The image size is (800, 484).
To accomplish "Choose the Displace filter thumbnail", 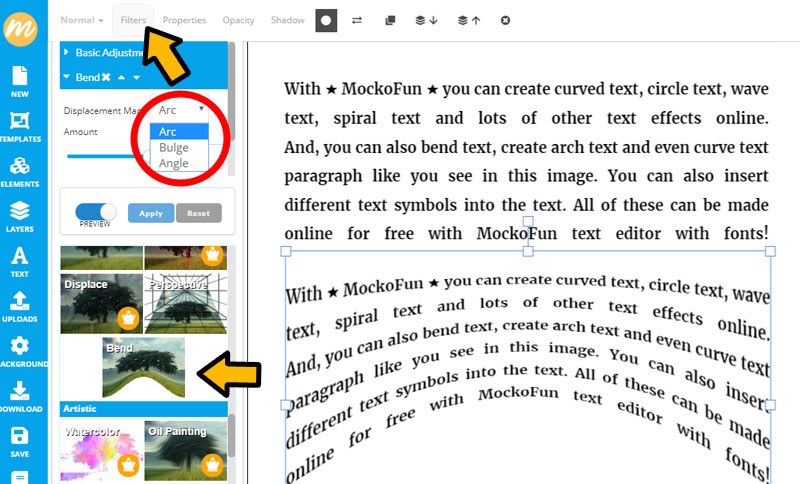I will [102, 303].
